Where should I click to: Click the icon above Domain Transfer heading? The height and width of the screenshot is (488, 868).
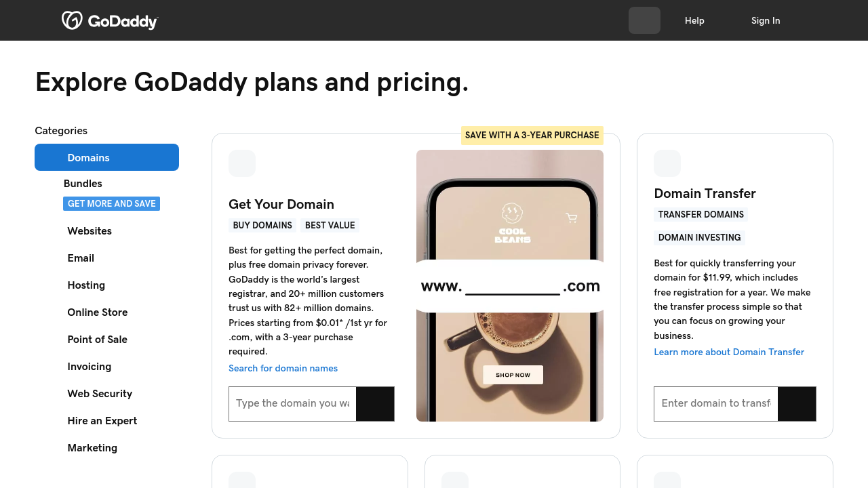(x=667, y=163)
